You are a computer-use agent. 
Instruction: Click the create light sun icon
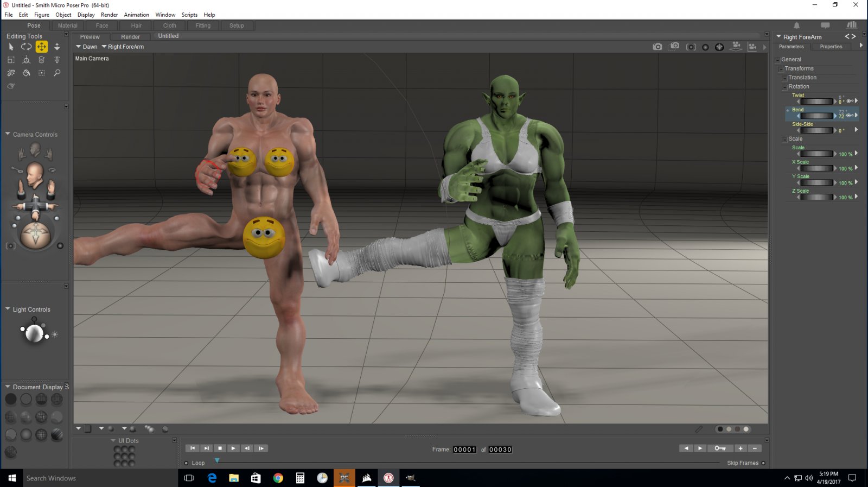pos(55,334)
